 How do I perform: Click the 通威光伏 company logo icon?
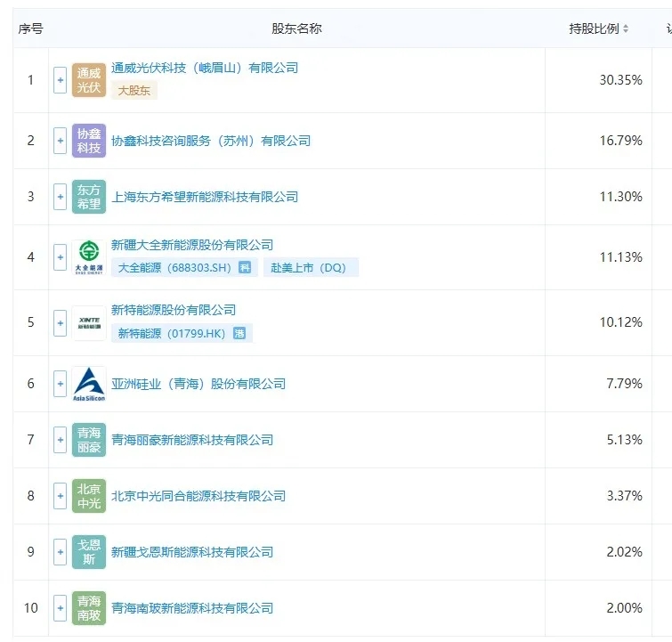coord(89,81)
